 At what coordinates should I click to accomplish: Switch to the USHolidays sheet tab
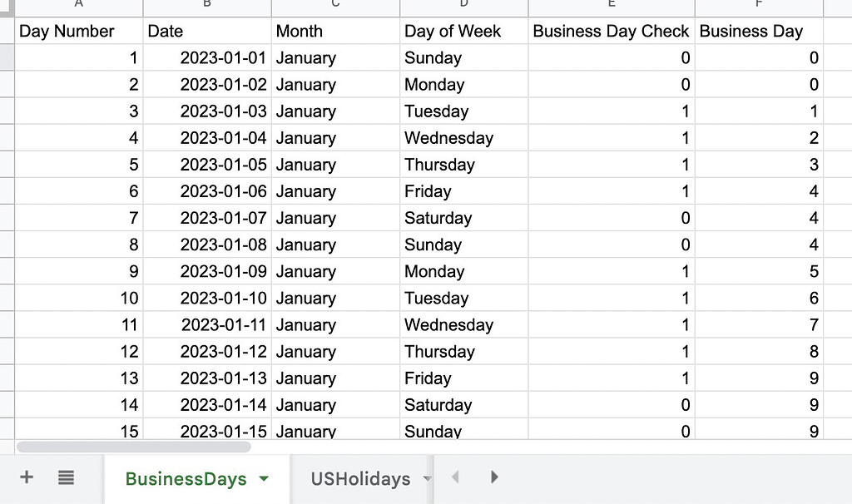point(360,479)
